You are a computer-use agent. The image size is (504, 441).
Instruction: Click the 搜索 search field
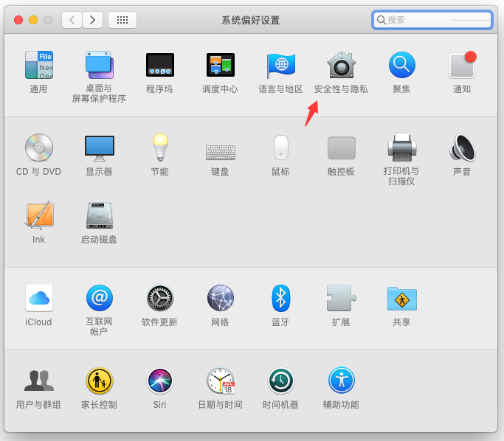click(435, 20)
